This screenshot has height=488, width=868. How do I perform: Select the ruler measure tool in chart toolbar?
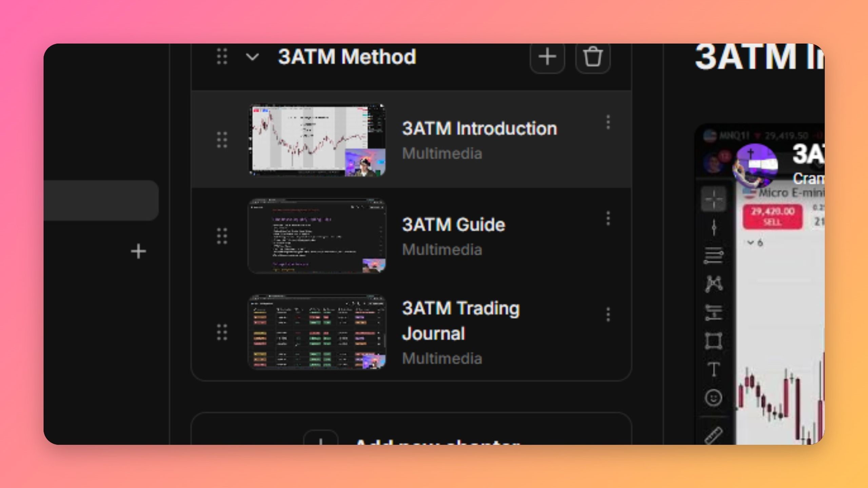tap(714, 435)
